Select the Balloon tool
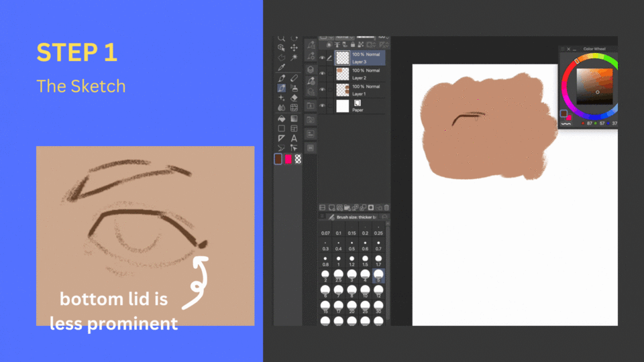This screenshot has height=362, width=644. [x=281, y=147]
